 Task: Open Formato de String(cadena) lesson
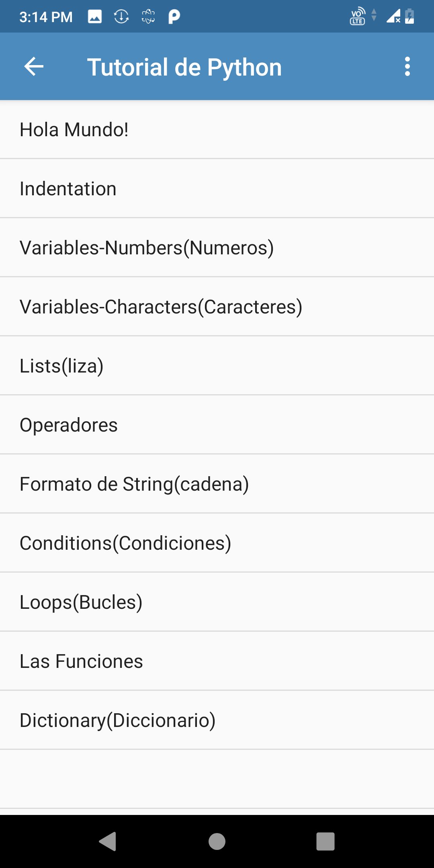217,484
